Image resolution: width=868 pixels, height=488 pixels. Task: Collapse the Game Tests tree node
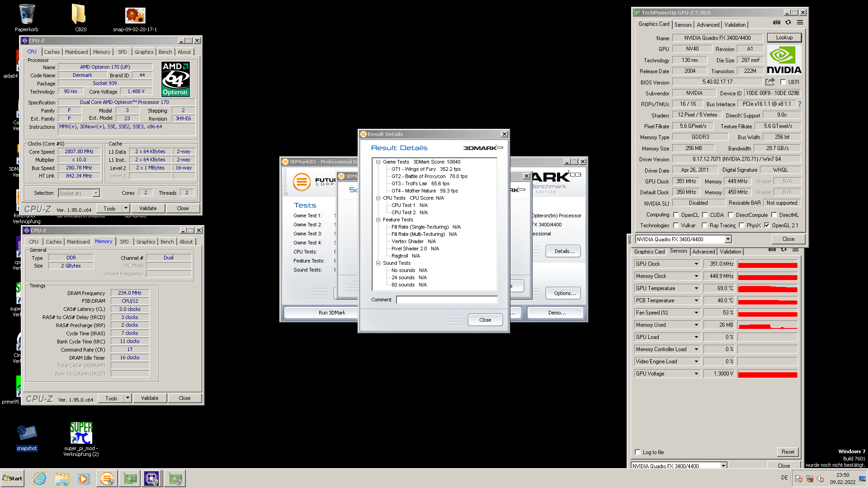click(378, 162)
